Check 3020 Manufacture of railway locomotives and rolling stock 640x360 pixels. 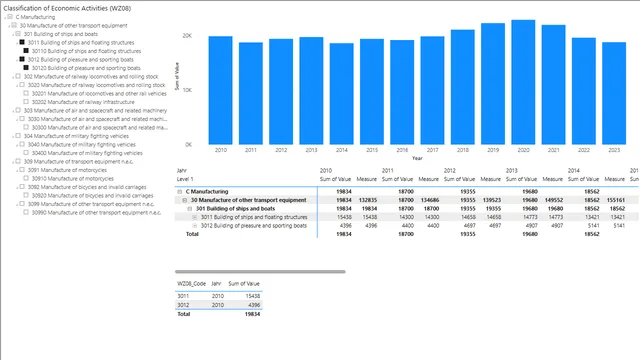[x=22, y=84]
